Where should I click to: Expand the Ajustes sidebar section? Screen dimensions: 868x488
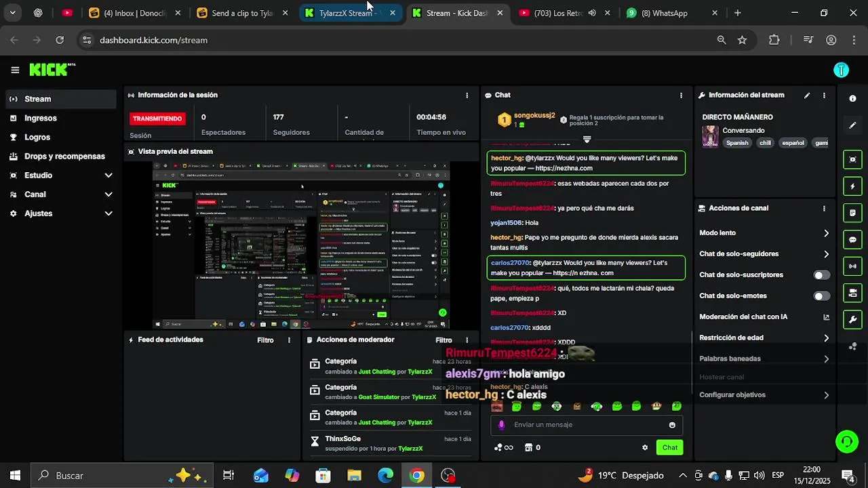tap(108, 213)
